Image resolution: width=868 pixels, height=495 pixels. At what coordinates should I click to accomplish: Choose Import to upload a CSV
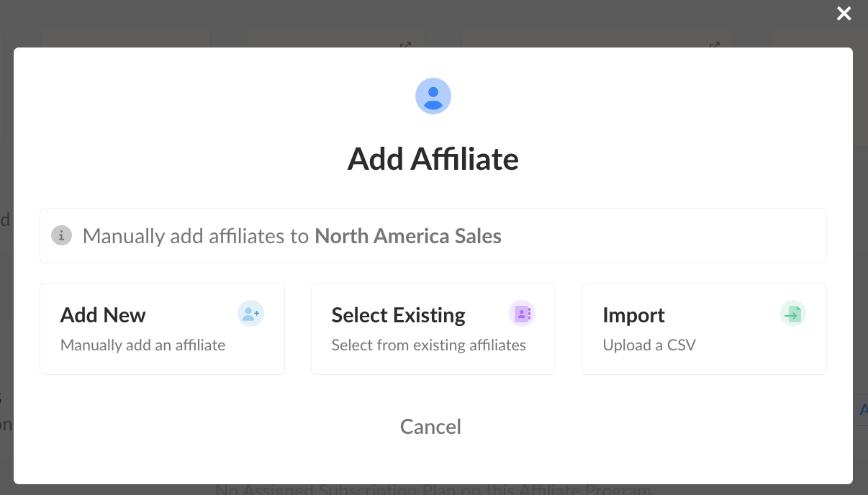[x=704, y=329]
